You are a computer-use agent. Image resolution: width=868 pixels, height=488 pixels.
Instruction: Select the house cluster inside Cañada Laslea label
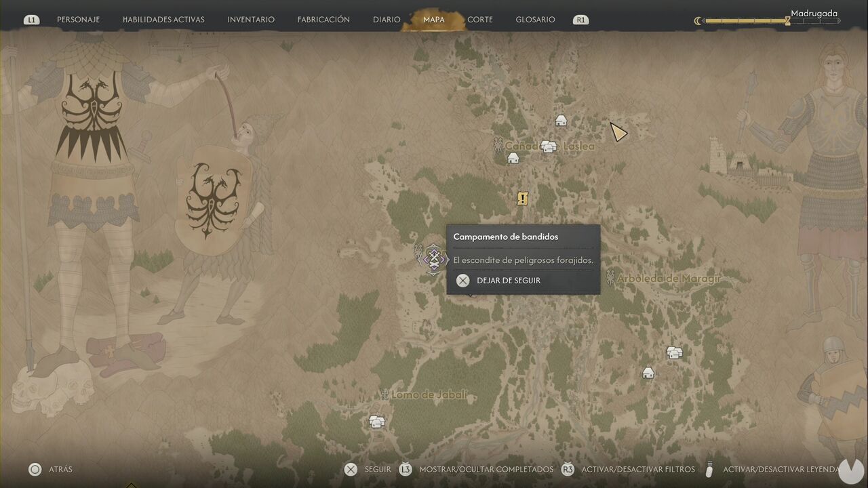[x=549, y=146]
